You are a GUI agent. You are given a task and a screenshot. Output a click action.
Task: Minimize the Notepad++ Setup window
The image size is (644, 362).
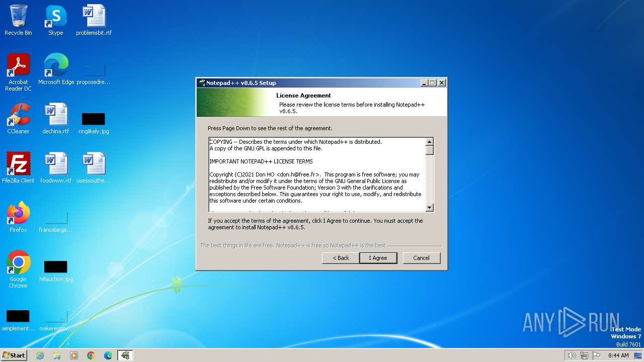pyautogui.click(x=424, y=83)
